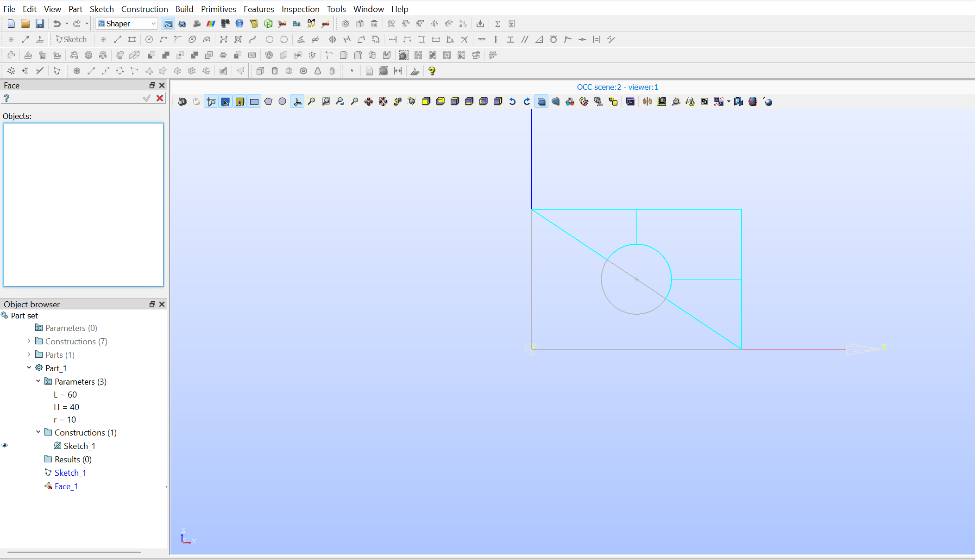Undo the last action
The image size is (975, 560).
[x=57, y=24]
